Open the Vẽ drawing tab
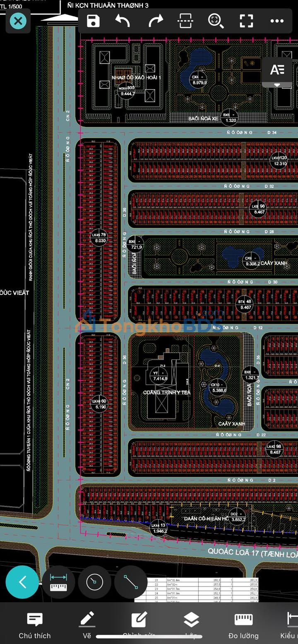This screenshot has width=298, height=644. (87, 626)
